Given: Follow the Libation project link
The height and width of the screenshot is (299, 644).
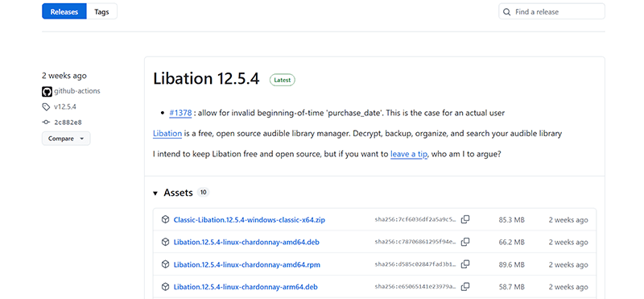Looking at the screenshot, I should pyautogui.click(x=167, y=134).
